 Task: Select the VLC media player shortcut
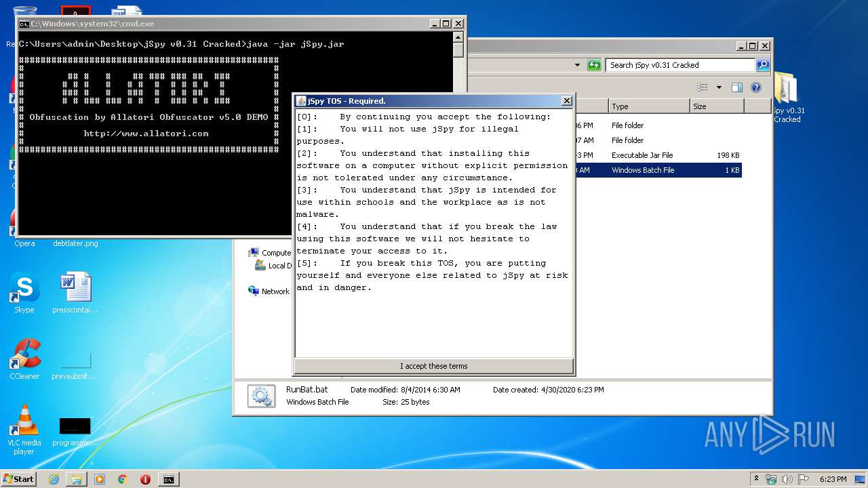pos(24,430)
